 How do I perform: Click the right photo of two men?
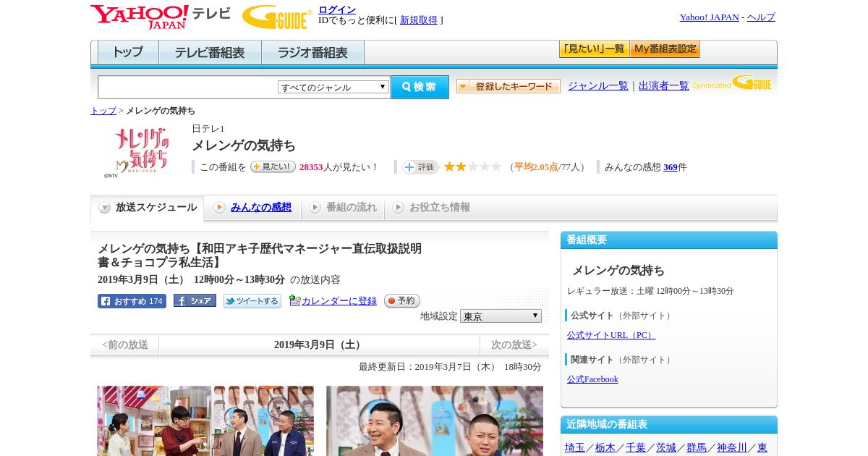pyautogui.click(x=435, y=421)
